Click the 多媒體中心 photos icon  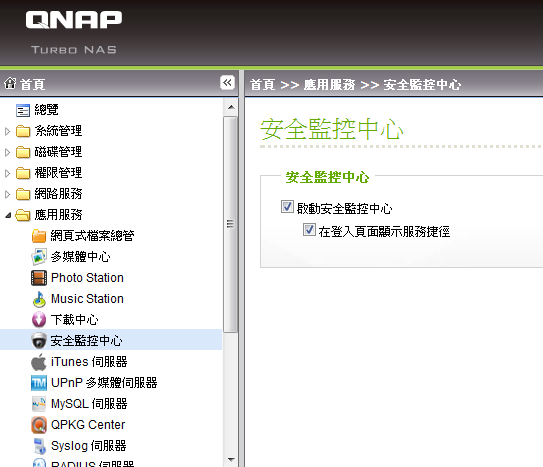pos(39,257)
